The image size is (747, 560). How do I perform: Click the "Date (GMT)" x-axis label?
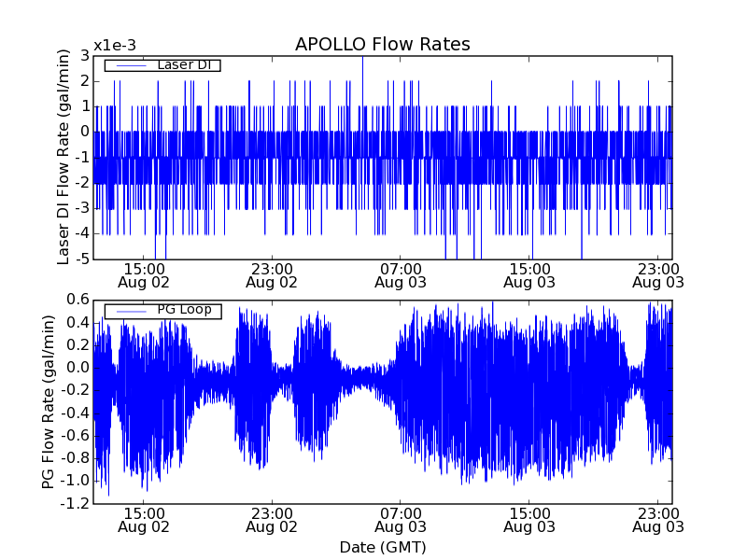click(382, 547)
